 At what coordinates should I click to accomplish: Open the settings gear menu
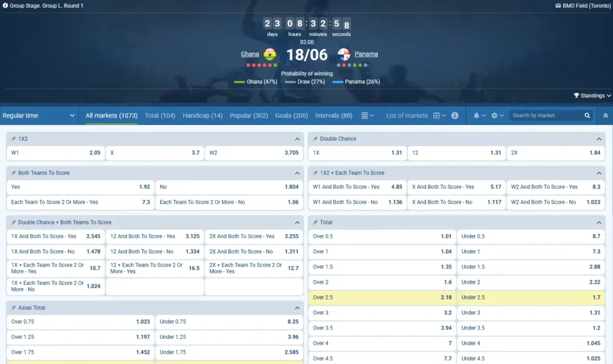click(497, 116)
